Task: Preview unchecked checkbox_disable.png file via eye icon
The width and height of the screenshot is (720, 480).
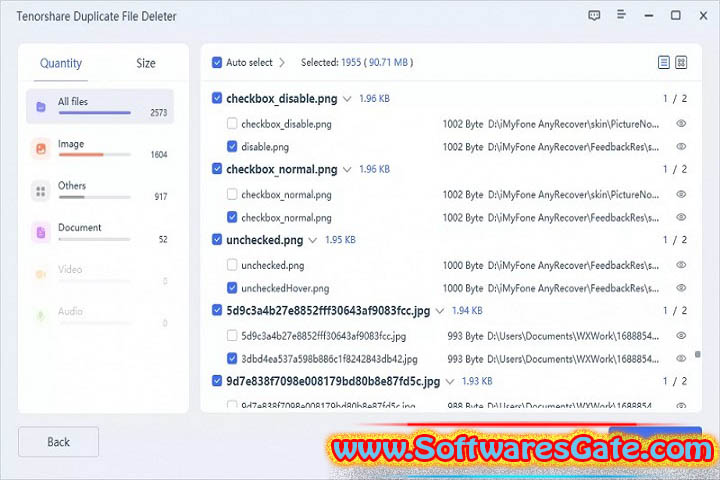Action: [x=681, y=124]
